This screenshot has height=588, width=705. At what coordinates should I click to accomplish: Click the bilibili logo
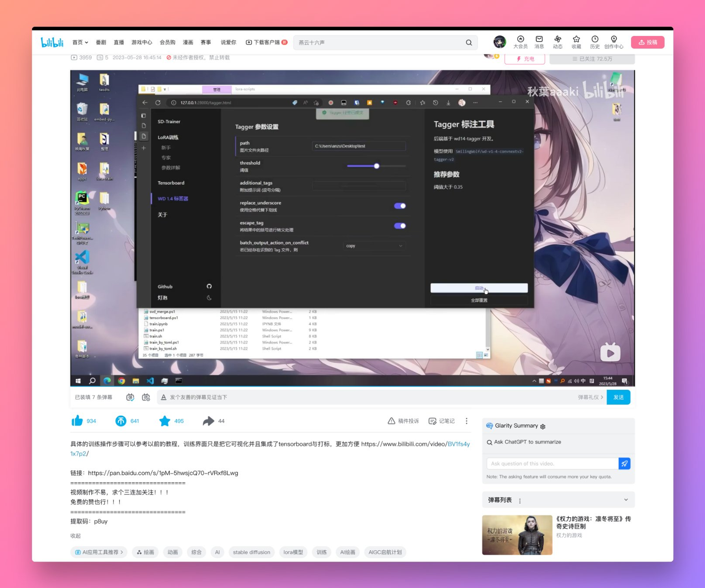pos(52,42)
